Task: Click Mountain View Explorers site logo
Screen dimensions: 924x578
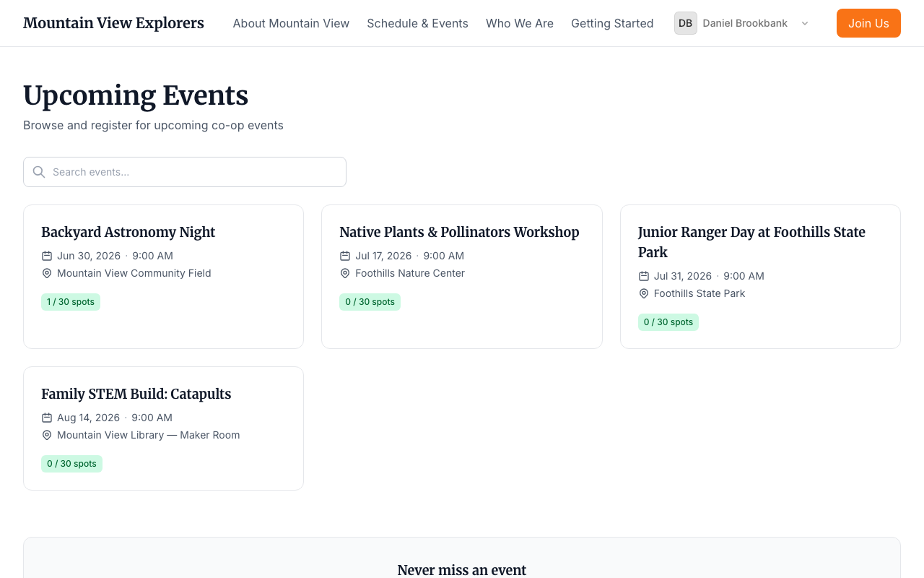Action: [x=113, y=23]
